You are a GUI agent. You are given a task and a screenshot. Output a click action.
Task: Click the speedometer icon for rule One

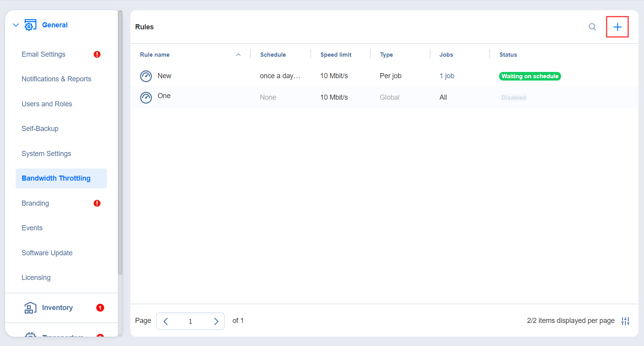(146, 97)
